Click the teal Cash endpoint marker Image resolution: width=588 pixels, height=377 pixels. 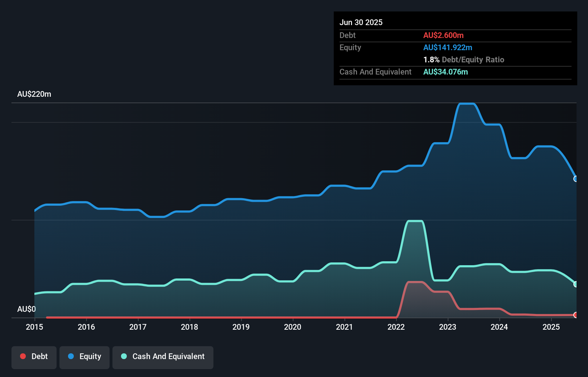pos(575,284)
